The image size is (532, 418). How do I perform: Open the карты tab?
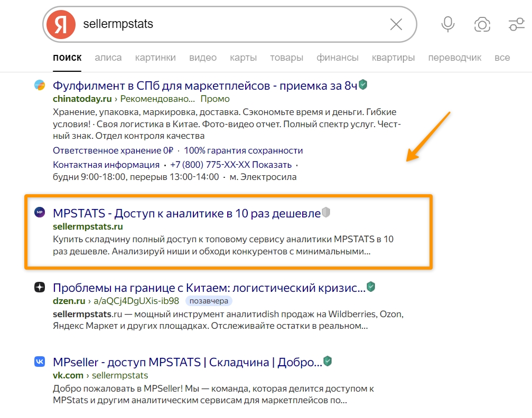[x=243, y=58]
